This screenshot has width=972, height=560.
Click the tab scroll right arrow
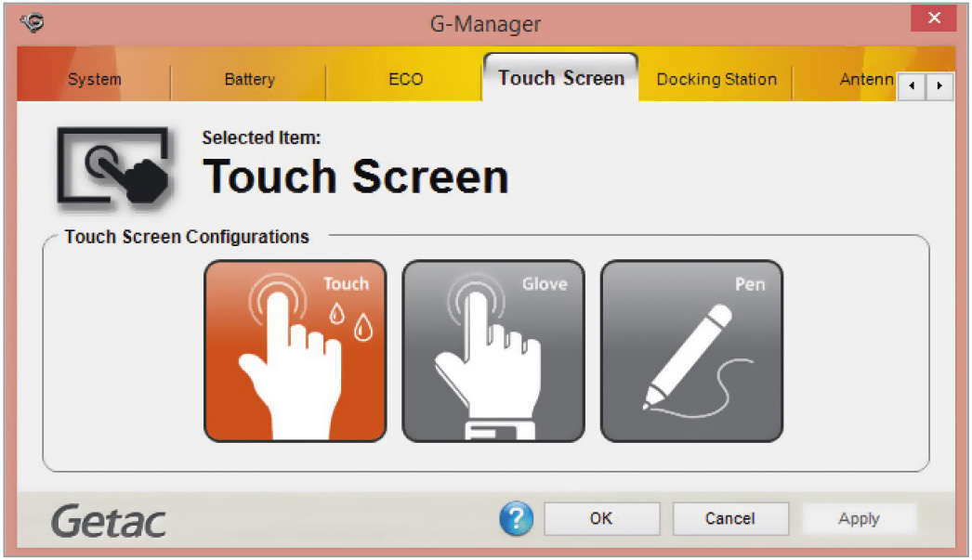click(x=939, y=86)
